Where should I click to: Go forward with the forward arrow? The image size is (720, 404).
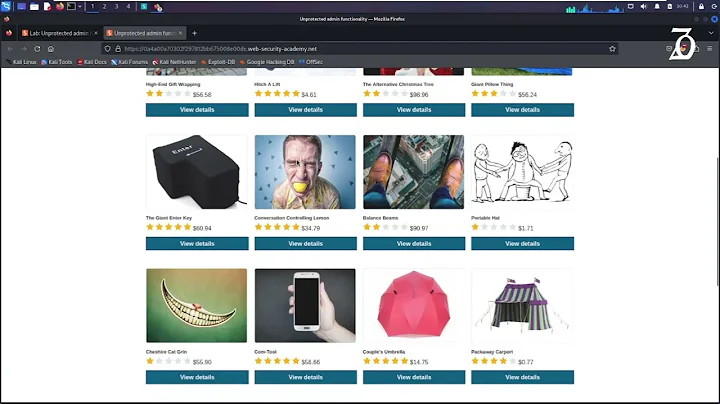[23, 49]
